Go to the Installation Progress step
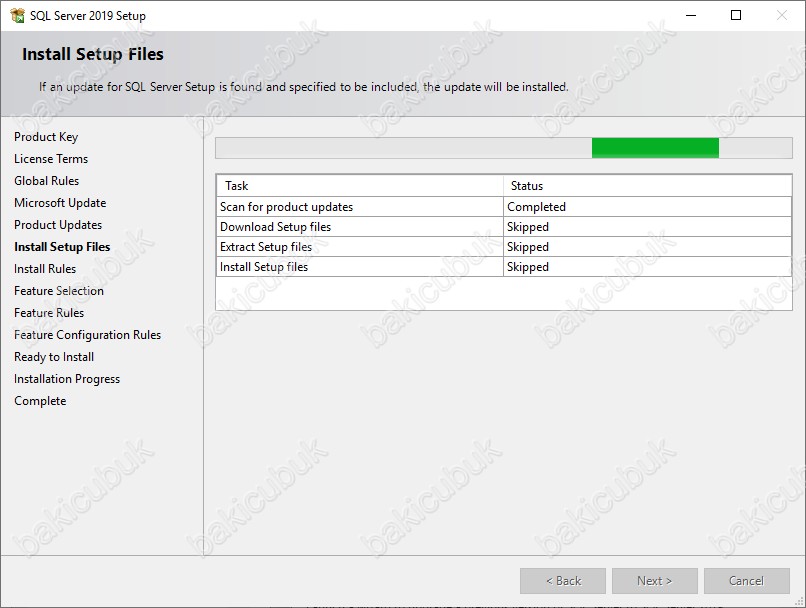 [x=67, y=379]
